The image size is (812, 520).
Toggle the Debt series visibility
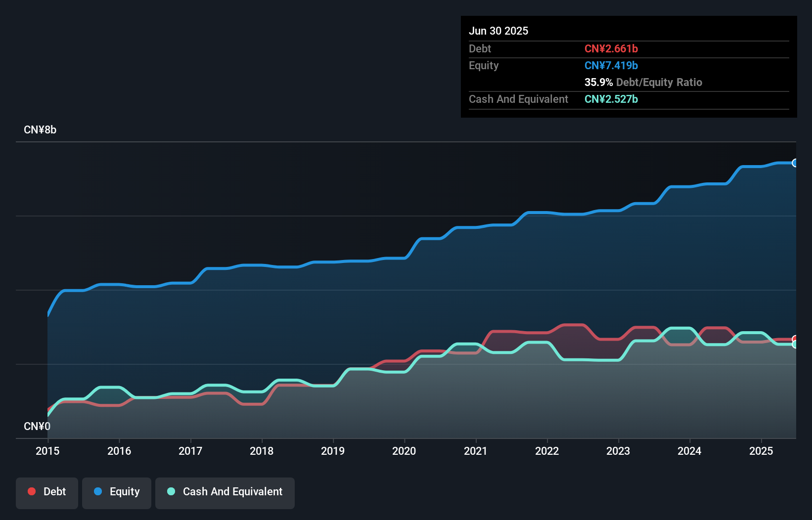(x=46, y=492)
